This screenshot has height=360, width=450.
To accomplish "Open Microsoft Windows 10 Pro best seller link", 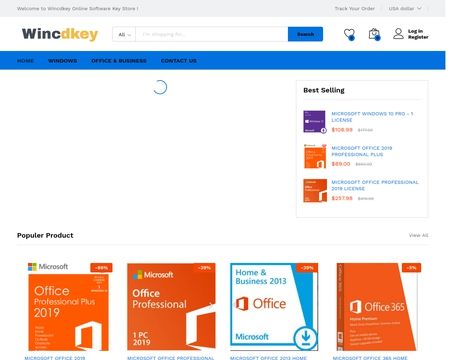I will 372,117.
